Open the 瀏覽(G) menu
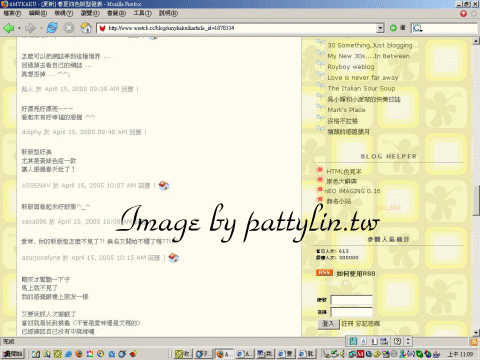The width and height of the screenshot is (480, 360). click(x=90, y=13)
